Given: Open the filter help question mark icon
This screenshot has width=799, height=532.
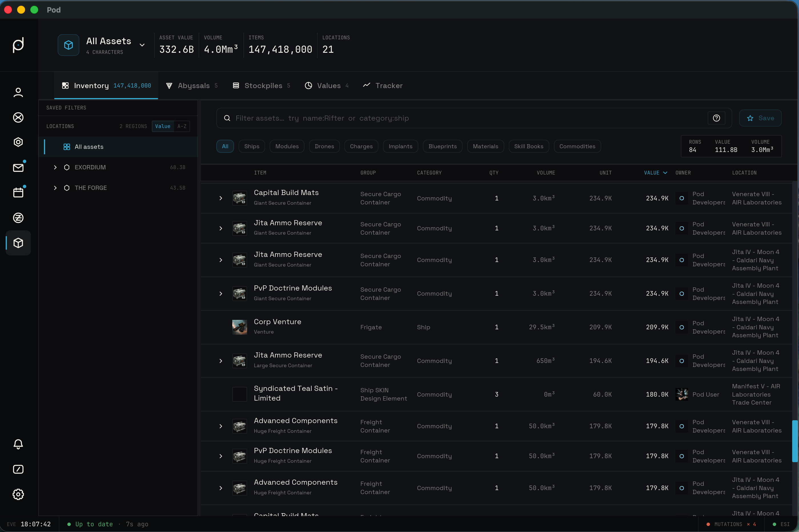Looking at the screenshot, I should point(717,118).
